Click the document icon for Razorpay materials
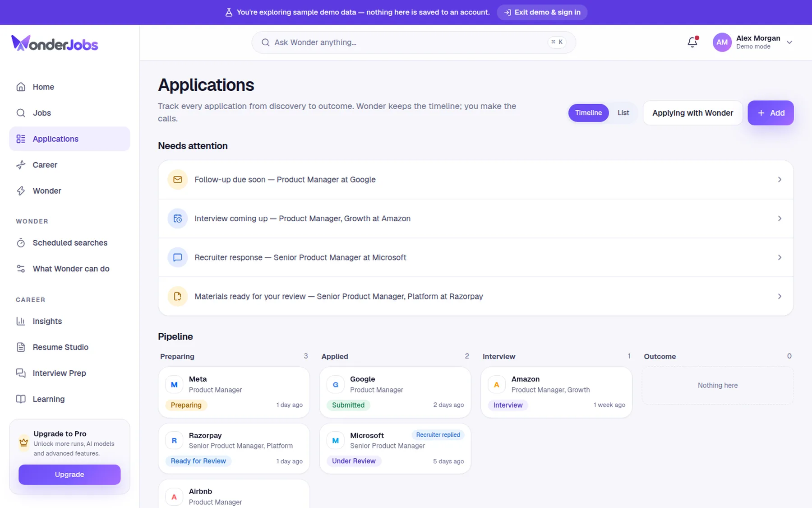Screen dimensions: 812x508 coord(177,296)
